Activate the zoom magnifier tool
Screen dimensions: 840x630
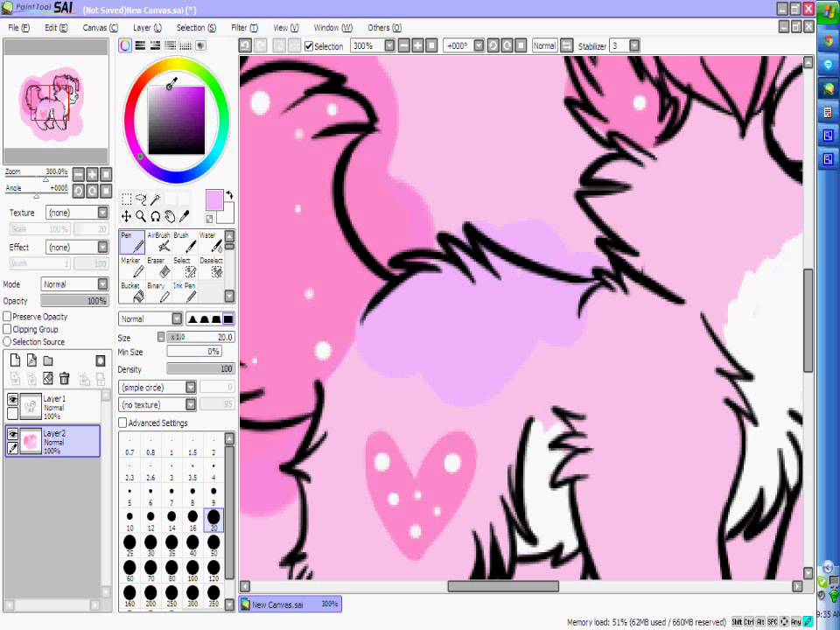point(141,216)
